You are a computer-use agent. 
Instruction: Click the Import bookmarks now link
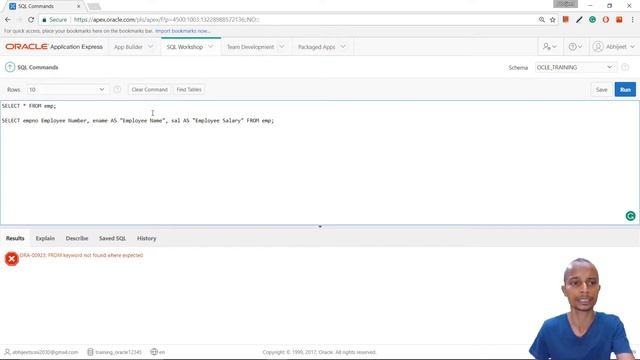[x=182, y=31]
